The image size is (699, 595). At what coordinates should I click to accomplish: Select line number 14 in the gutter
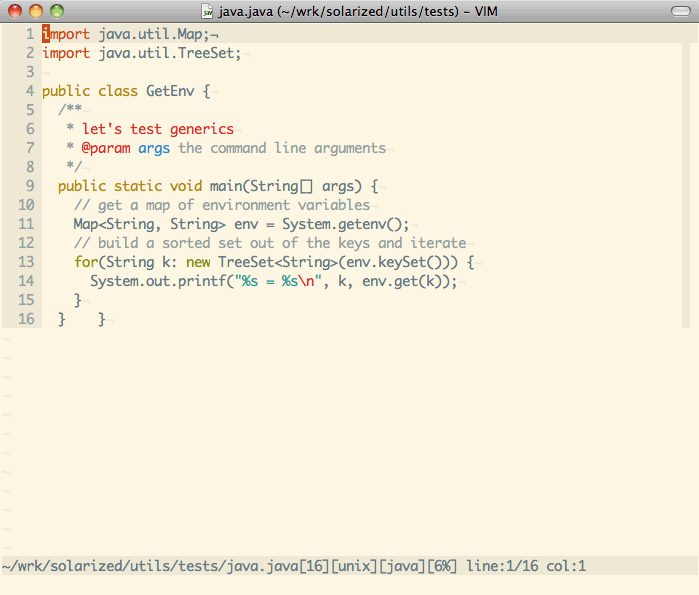[x=27, y=281]
